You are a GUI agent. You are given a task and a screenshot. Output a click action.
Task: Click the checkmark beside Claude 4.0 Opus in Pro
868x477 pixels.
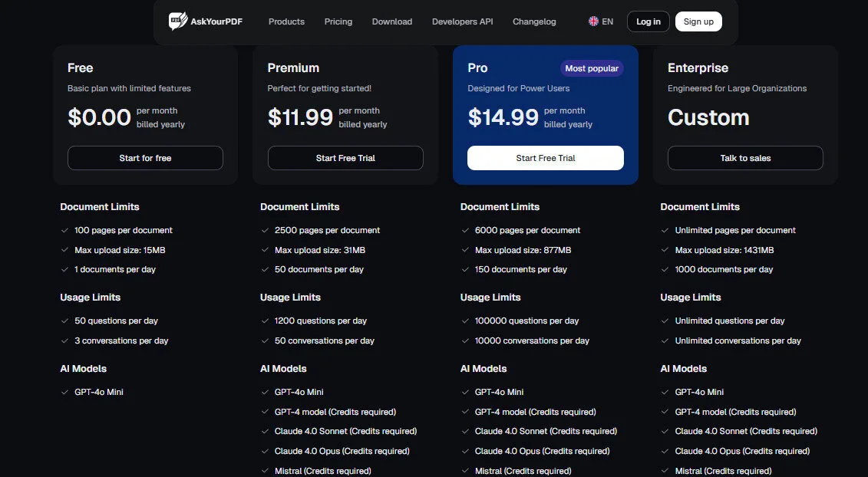pos(465,451)
